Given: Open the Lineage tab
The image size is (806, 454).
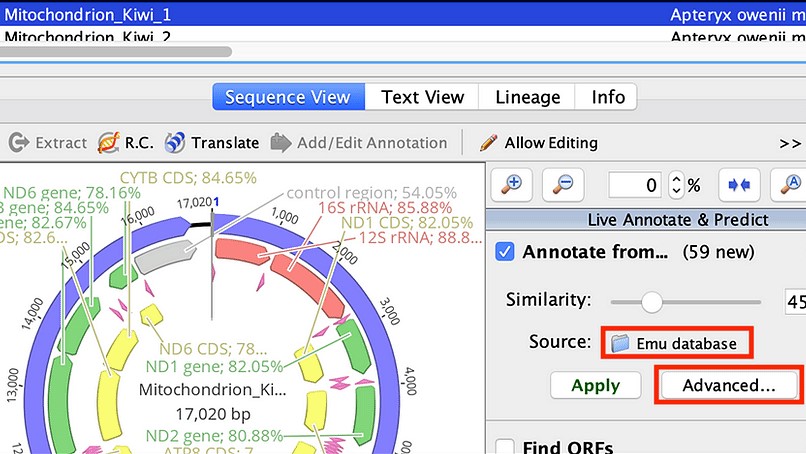Looking at the screenshot, I should pos(528,97).
